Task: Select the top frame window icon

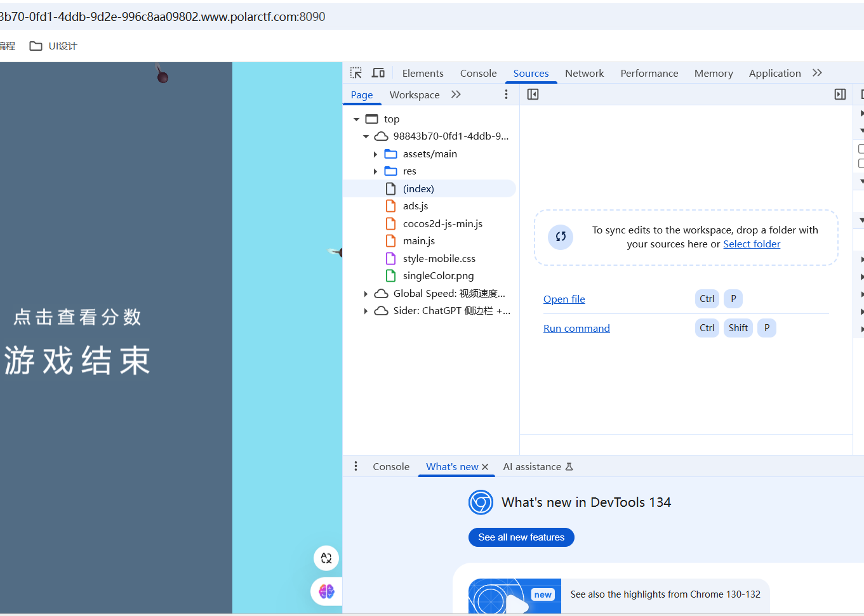Action: 372,119
